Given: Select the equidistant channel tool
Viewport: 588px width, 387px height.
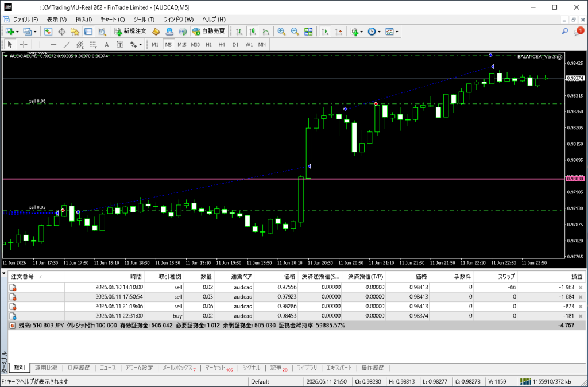Looking at the screenshot, I should pyautogui.click(x=80, y=45).
